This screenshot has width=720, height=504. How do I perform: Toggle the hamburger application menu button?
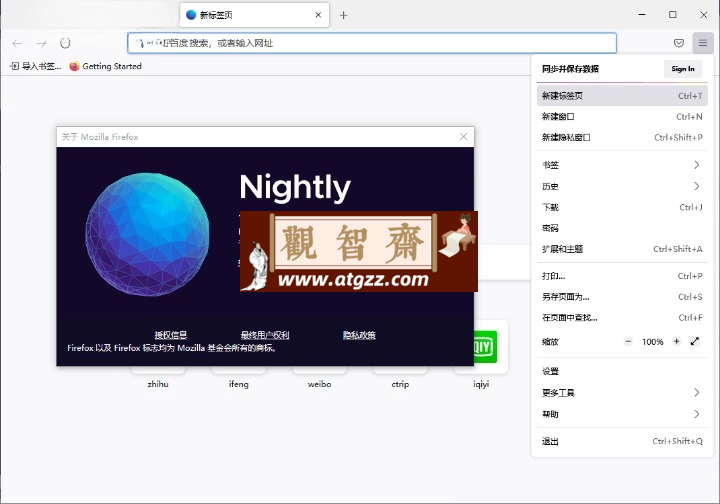pos(703,43)
